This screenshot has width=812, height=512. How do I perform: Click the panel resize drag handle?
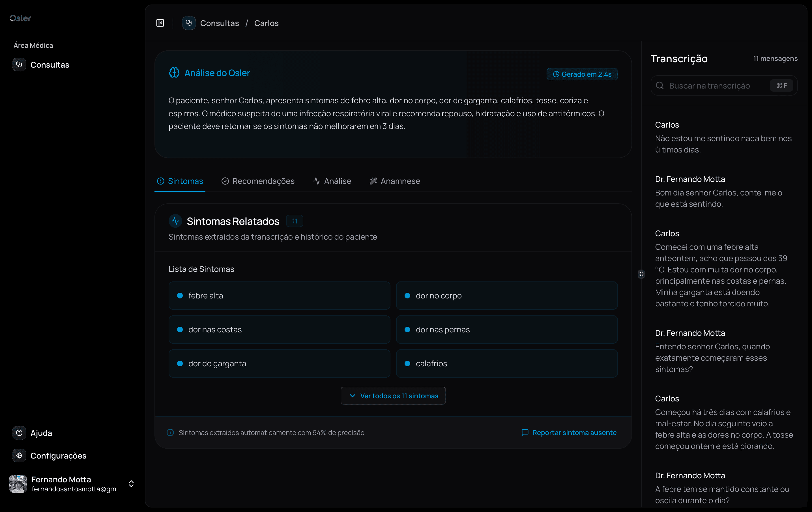tap(641, 274)
